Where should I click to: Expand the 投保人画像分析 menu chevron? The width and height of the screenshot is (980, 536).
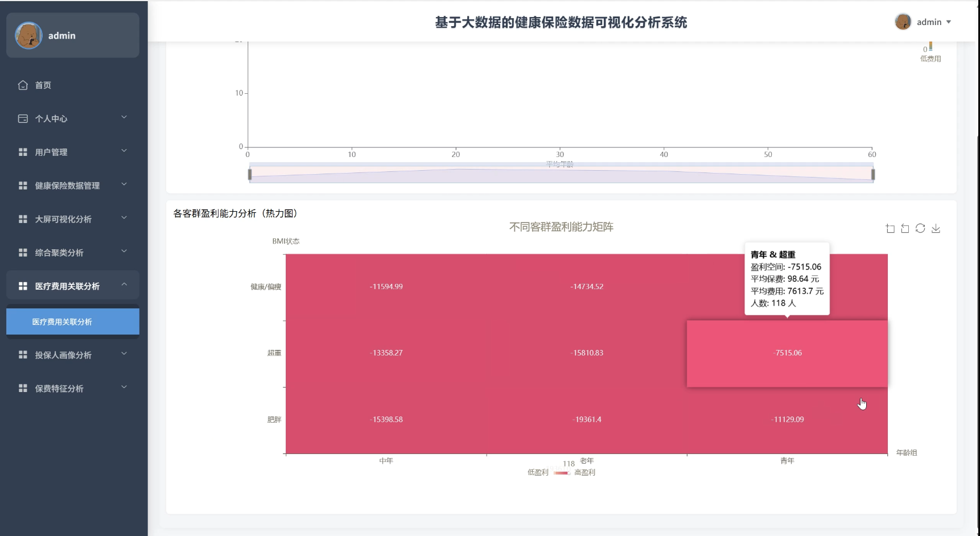(124, 354)
